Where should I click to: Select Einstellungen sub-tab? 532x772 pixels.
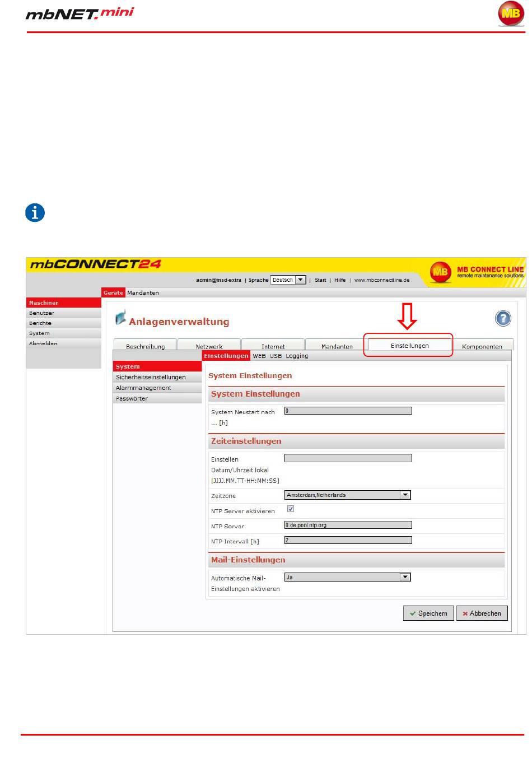pos(226,356)
